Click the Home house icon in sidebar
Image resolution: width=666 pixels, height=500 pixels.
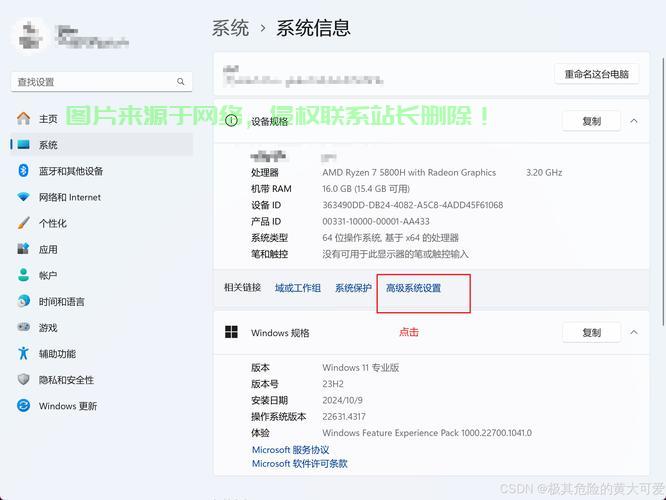click(23, 119)
